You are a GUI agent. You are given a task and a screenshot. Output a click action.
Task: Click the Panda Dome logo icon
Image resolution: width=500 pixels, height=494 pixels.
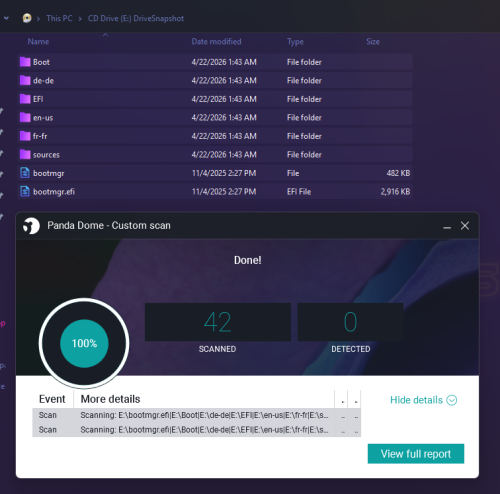pyautogui.click(x=31, y=226)
